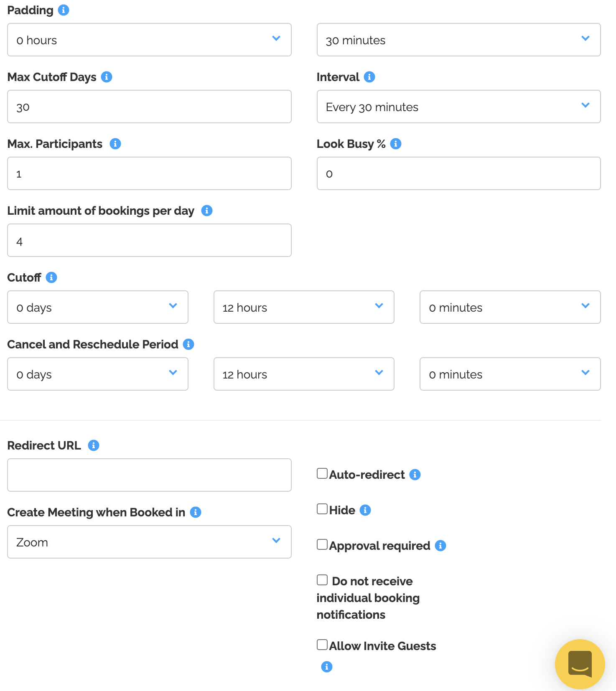Click the Interval info icon

click(369, 77)
